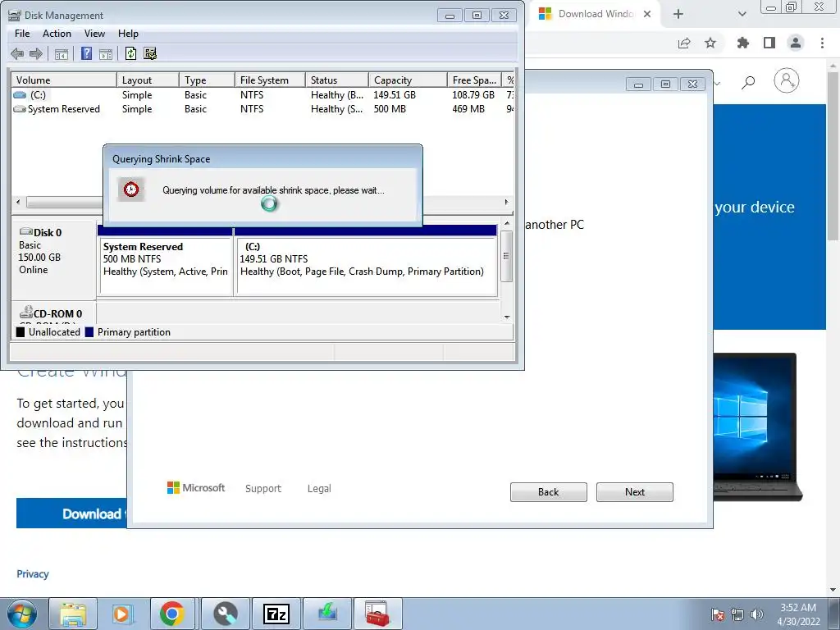Click the navy Primary partition legend swatch

point(89,332)
